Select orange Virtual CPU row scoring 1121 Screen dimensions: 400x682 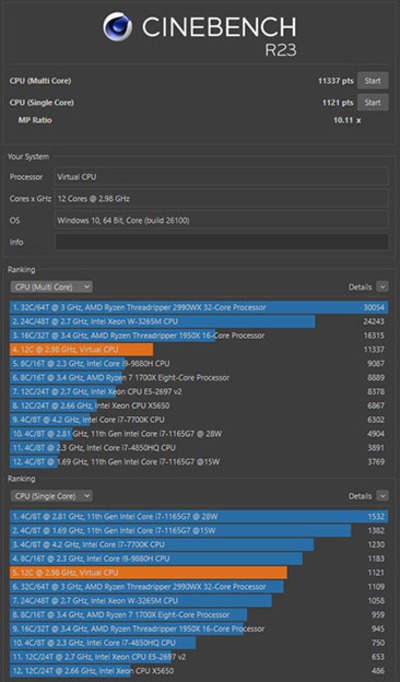point(199,573)
